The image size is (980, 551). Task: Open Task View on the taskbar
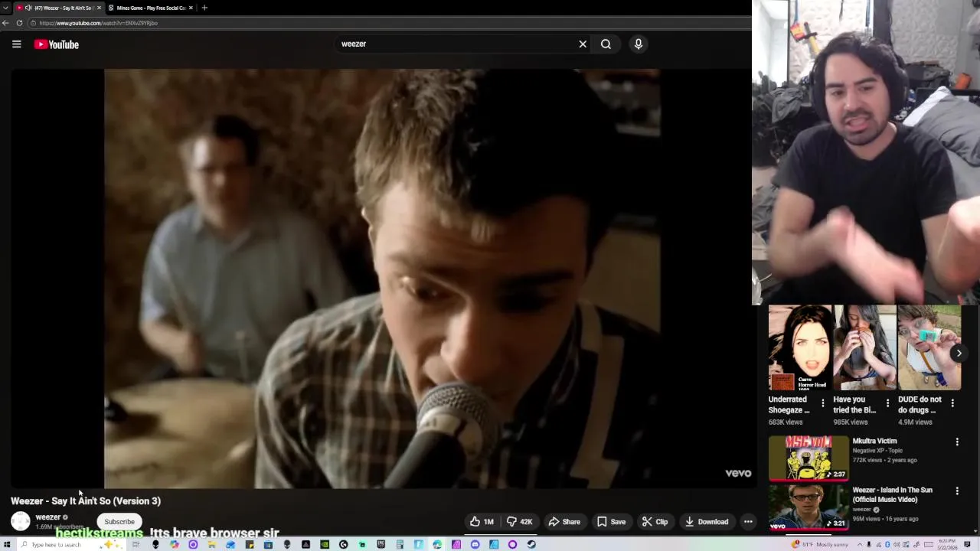[x=136, y=544]
